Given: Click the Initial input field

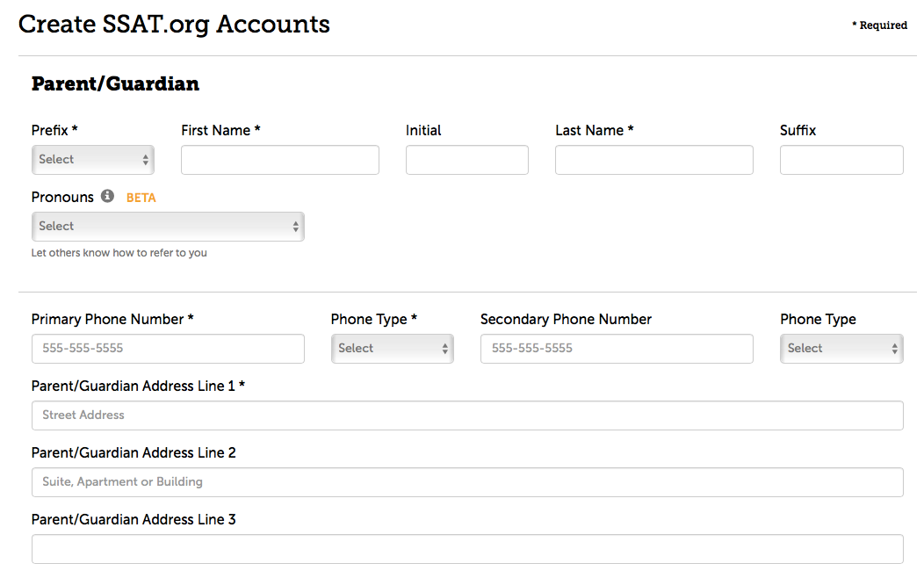Looking at the screenshot, I should click(x=466, y=160).
